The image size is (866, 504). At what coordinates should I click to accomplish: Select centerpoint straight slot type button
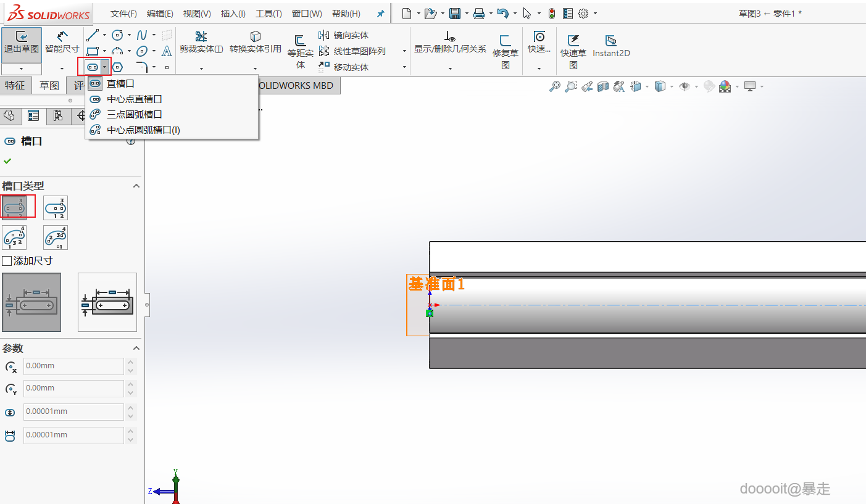click(x=56, y=208)
